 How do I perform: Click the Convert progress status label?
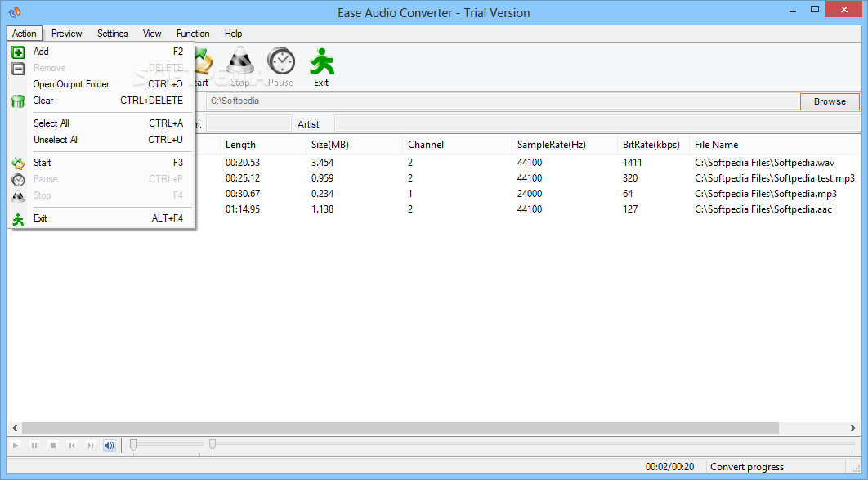pos(747,467)
